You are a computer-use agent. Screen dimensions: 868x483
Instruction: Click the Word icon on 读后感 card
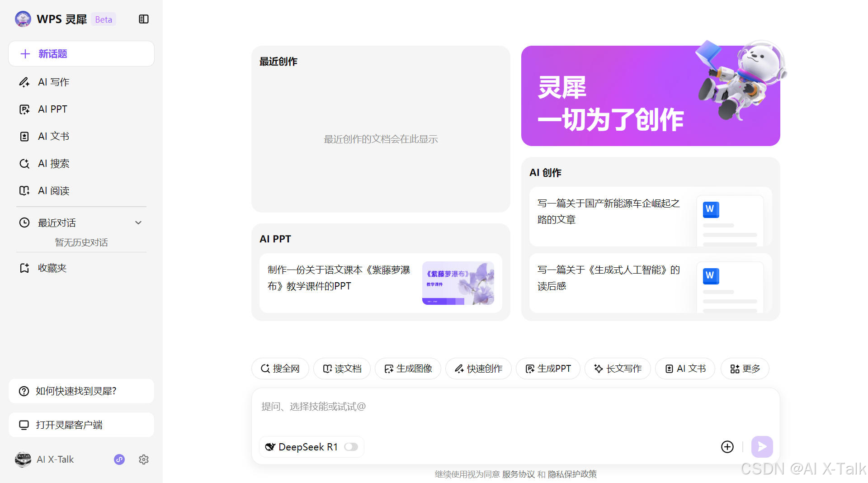pyautogui.click(x=711, y=276)
